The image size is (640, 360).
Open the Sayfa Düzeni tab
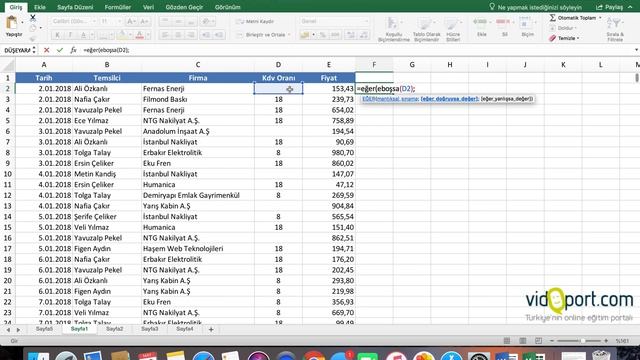pyautogui.click(x=75, y=7)
